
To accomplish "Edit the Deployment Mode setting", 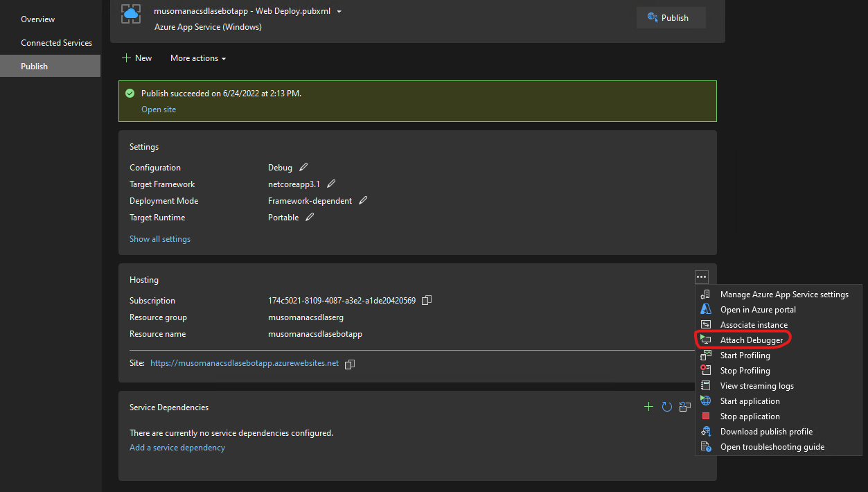I will (363, 200).
